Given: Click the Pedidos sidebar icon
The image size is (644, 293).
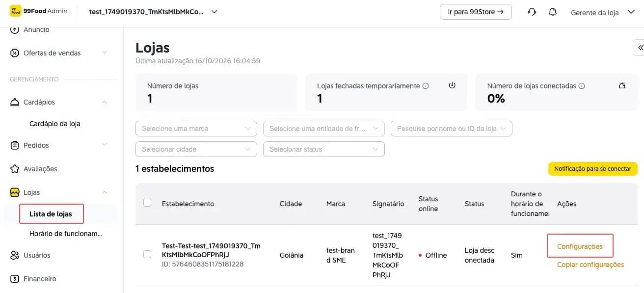Looking at the screenshot, I should 15,145.
